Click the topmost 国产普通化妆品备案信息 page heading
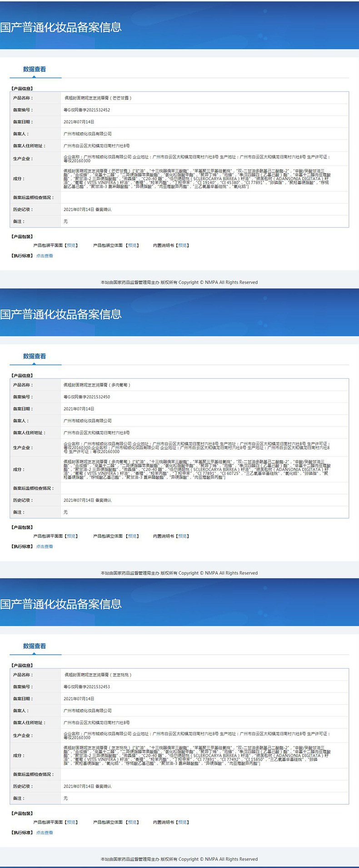Screen dimensions: 359x868 coord(61,27)
